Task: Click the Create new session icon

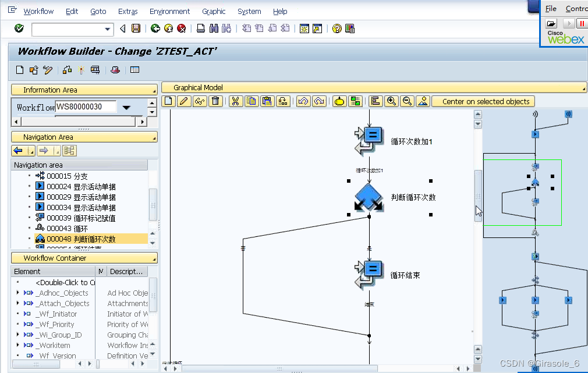Action: (304, 29)
